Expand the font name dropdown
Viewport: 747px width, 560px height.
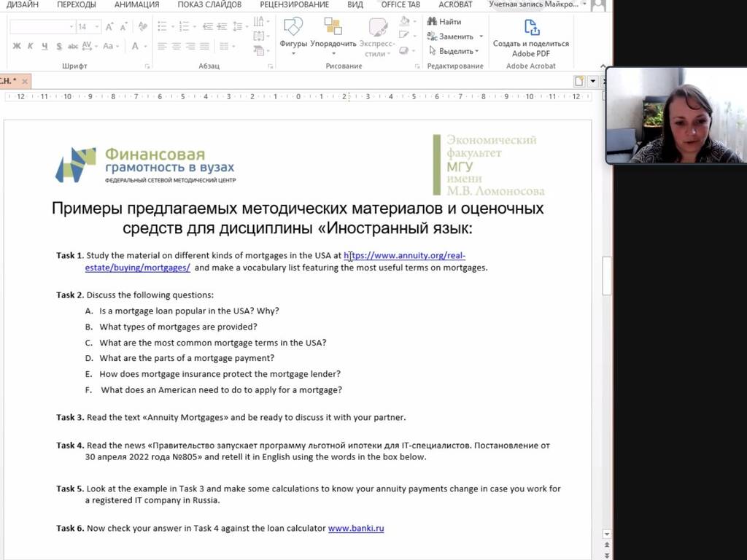pyautogui.click(x=71, y=27)
